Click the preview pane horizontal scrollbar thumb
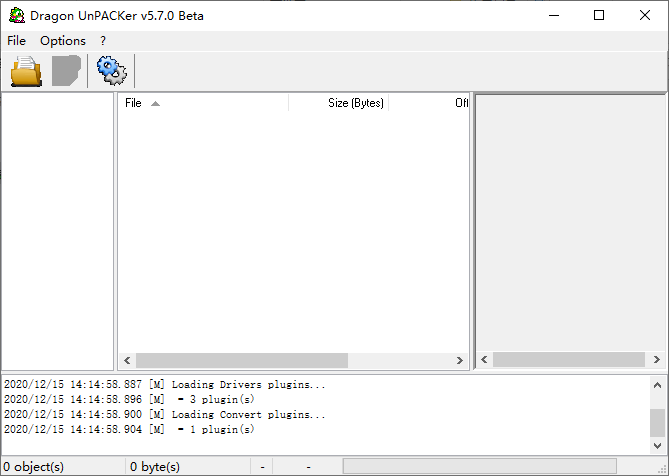Image resolution: width=669 pixels, height=476 pixels. pos(569,360)
